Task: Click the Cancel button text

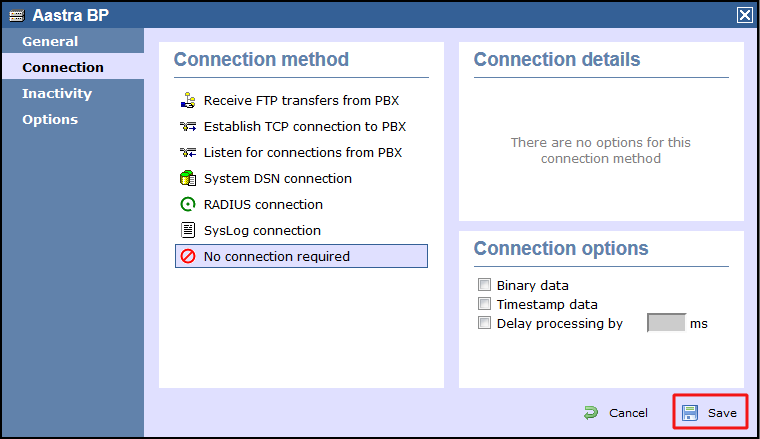Action: coord(628,413)
